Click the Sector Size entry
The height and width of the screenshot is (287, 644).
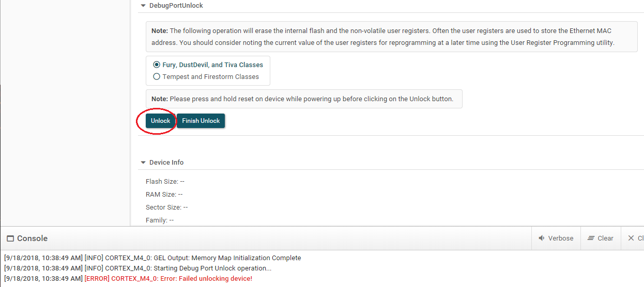click(x=167, y=208)
